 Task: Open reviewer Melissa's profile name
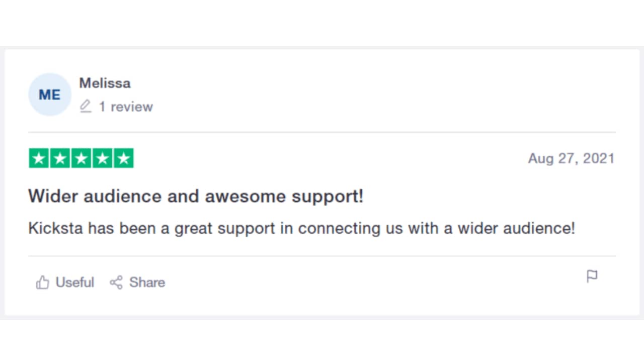click(x=105, y=83)
